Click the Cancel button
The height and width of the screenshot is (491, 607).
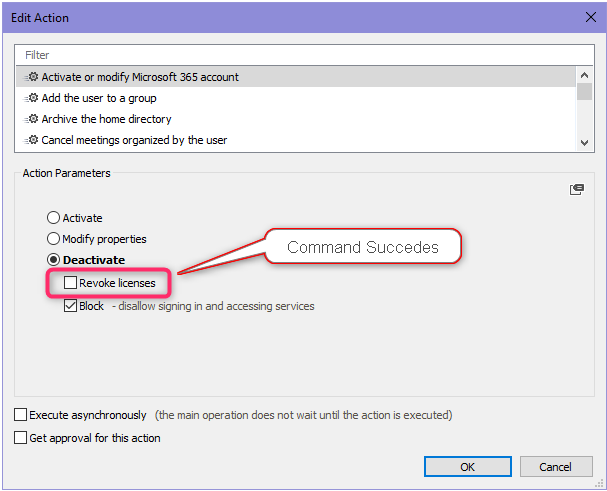(x=555, y=466)
